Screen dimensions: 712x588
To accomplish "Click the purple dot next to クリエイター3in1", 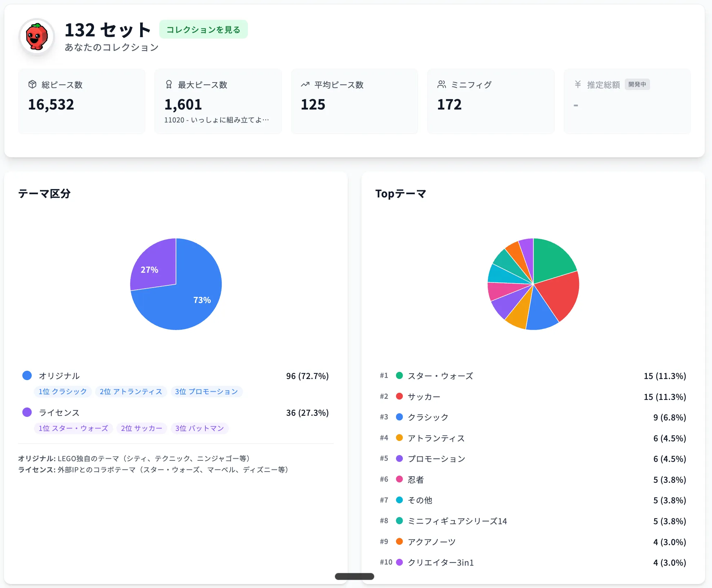I will pyautogui.click(x=399, y=562).
